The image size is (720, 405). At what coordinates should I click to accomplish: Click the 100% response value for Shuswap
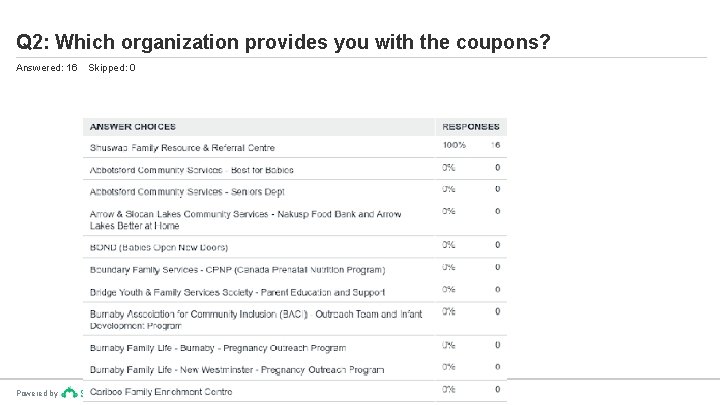click(x=454, y=145)
